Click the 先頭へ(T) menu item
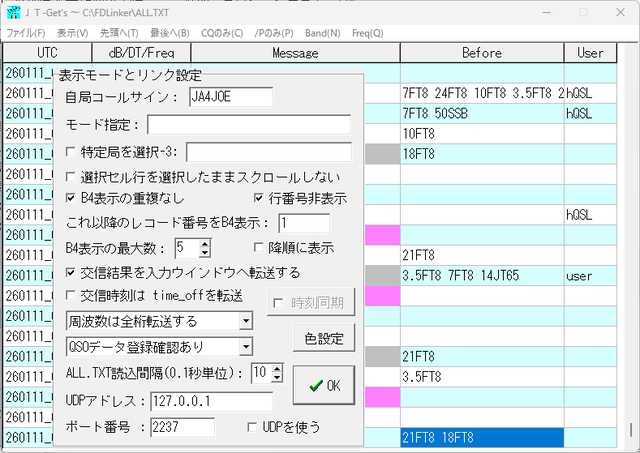This screenshot has width=640, height=453. click(119, 33)
